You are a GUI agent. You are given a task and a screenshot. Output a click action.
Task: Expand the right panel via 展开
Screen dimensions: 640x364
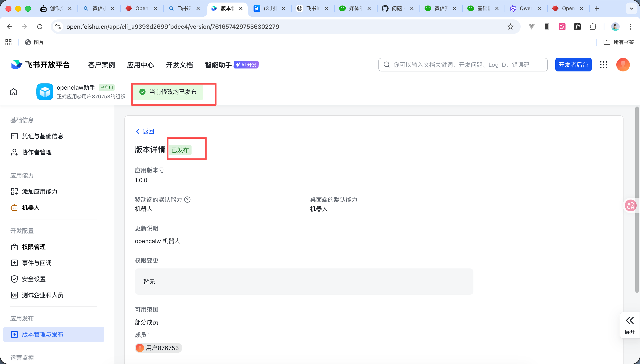pos(630,325)
